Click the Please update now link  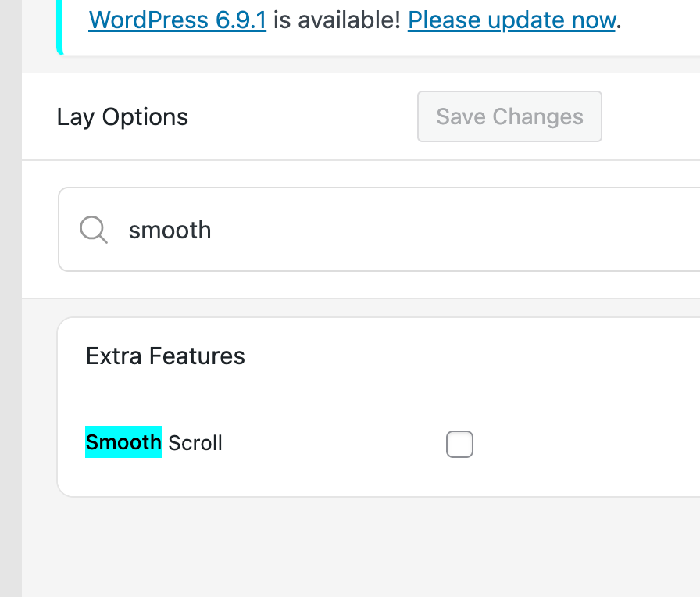(x=511, y=20)
